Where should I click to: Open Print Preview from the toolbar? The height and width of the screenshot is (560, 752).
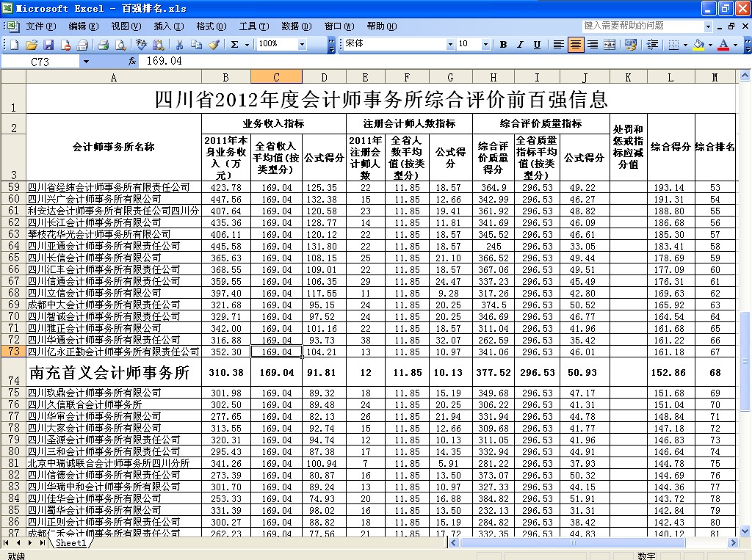coord(120,45)
